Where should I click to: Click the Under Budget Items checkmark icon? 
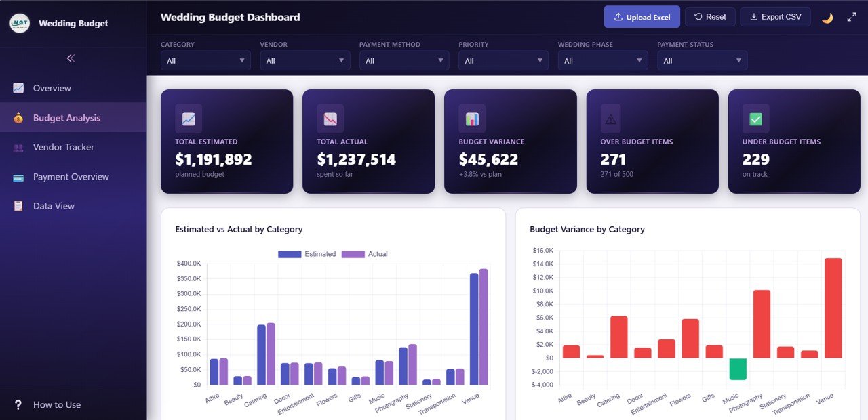click(755, 119)
